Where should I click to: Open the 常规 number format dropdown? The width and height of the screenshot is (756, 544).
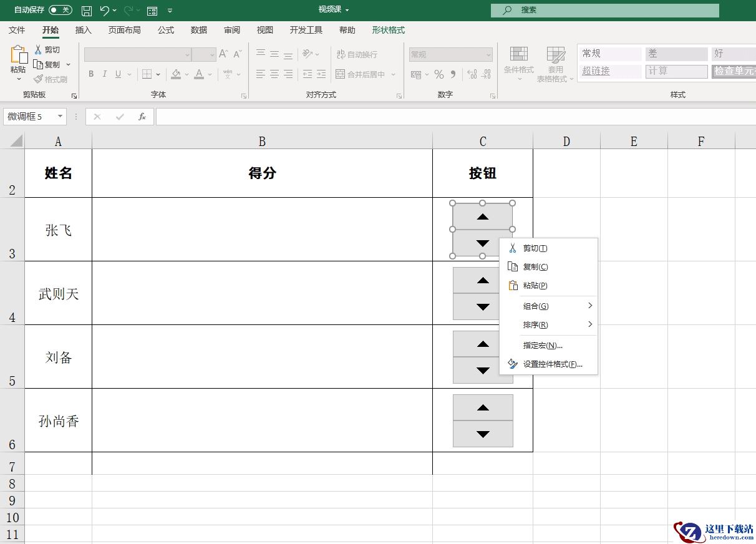pyautogui.click(x=451, y=55)
